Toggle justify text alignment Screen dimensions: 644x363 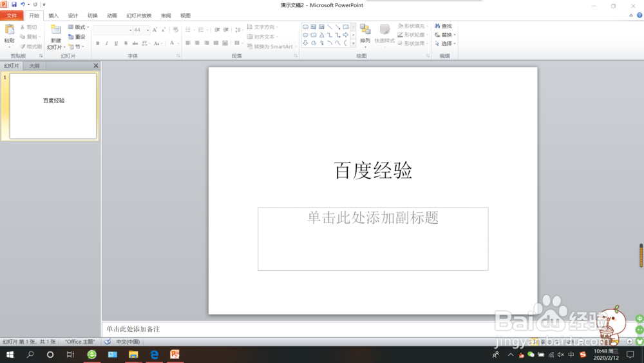(x=216, y=43)
